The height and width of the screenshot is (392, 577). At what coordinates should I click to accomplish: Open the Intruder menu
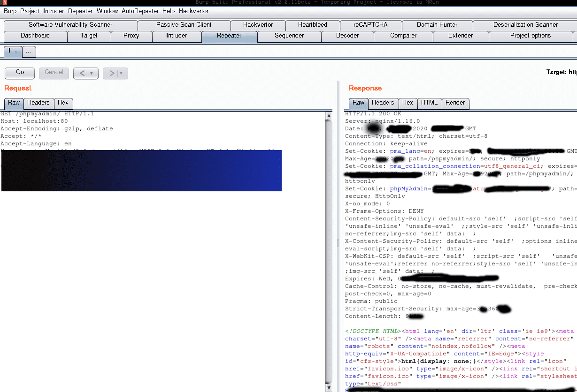54,11
